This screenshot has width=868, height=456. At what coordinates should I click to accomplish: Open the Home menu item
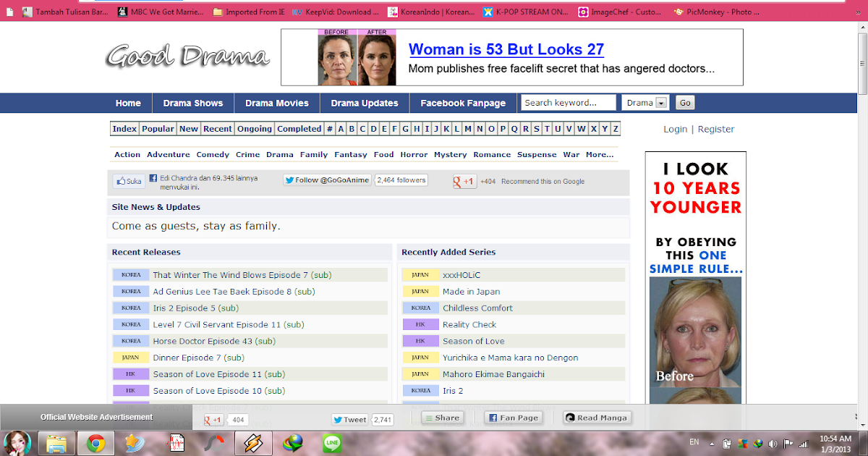128,103
